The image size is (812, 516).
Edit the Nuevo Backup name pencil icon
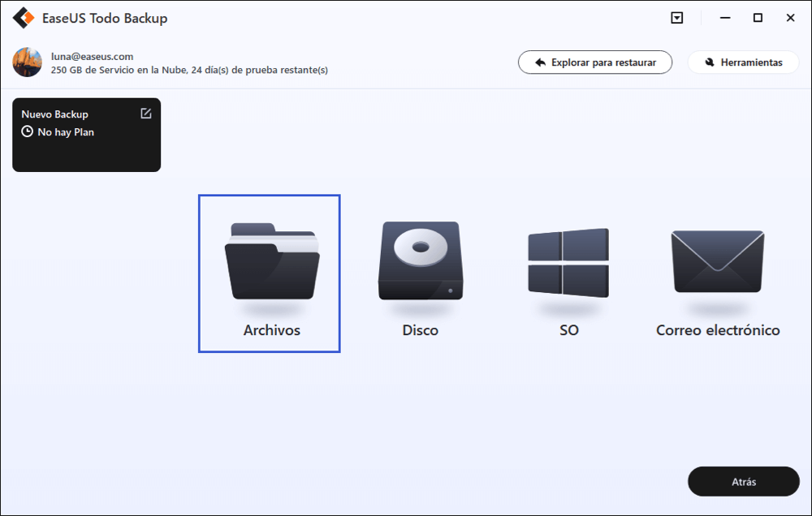point(146,114)
